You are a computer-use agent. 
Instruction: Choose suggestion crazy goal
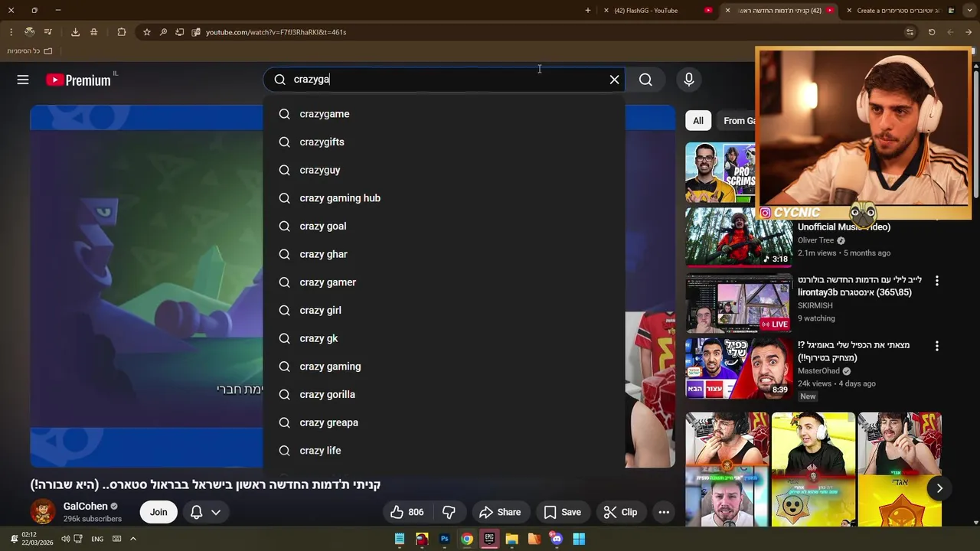(444, 227)
